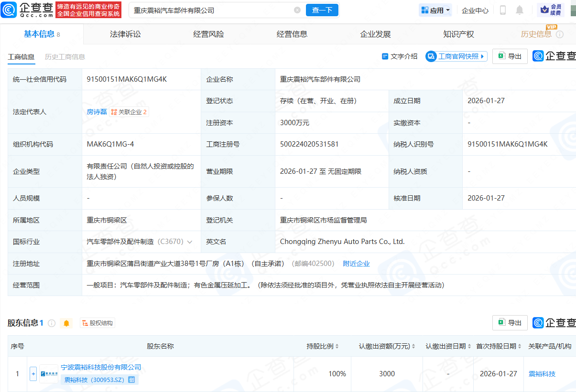Click the info circle next to 股东信息

[x=52, y=323]
